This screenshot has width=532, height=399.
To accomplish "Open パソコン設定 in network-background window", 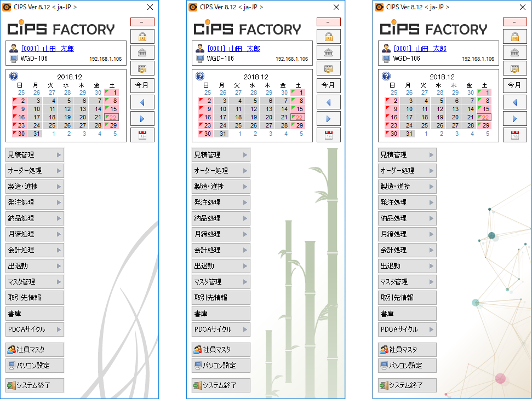I will click(407, 366).
